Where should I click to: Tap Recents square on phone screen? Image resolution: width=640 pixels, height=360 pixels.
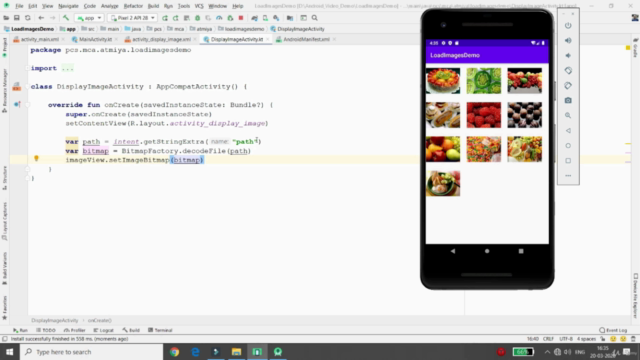click(x=521, y=251)
